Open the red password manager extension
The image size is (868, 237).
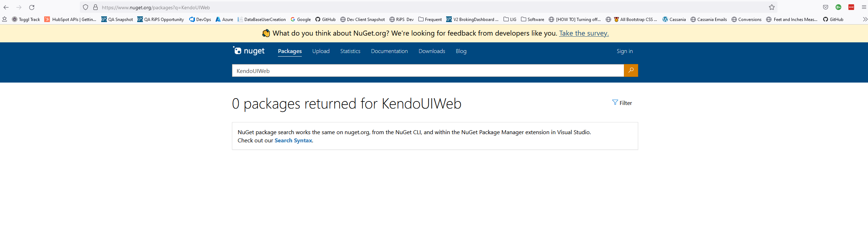pyautogui.click(x=851, y=7)
